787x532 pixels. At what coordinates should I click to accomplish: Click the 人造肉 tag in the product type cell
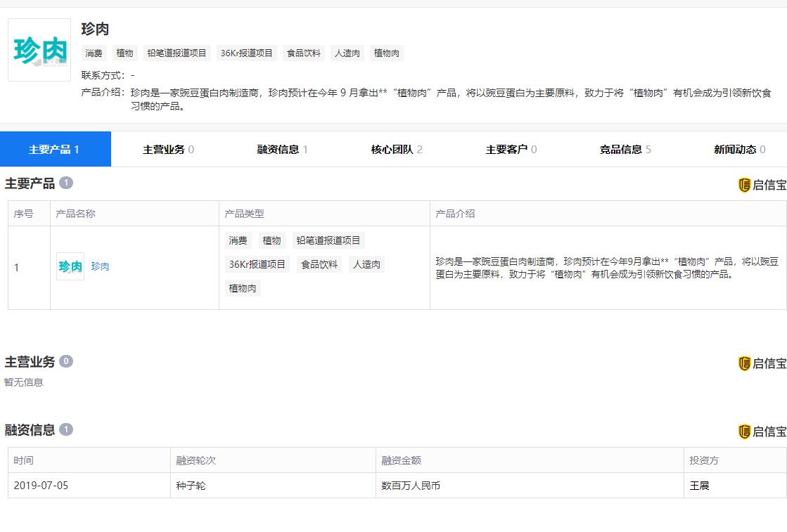coord(367,264)
